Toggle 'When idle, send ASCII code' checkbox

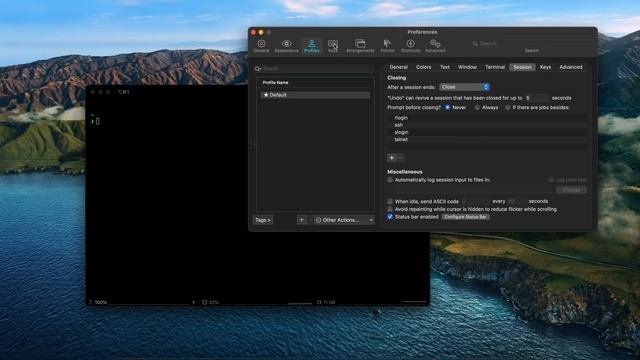click(390, 201)
